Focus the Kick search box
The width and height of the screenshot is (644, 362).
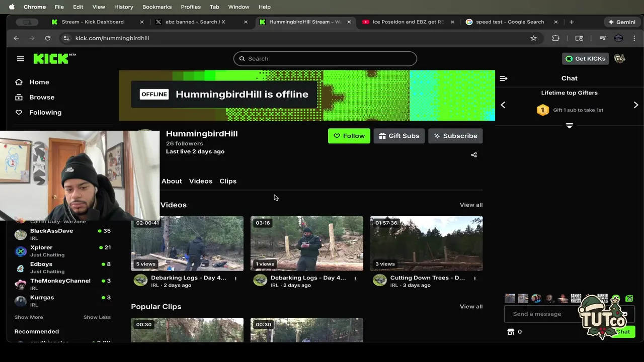325,58
